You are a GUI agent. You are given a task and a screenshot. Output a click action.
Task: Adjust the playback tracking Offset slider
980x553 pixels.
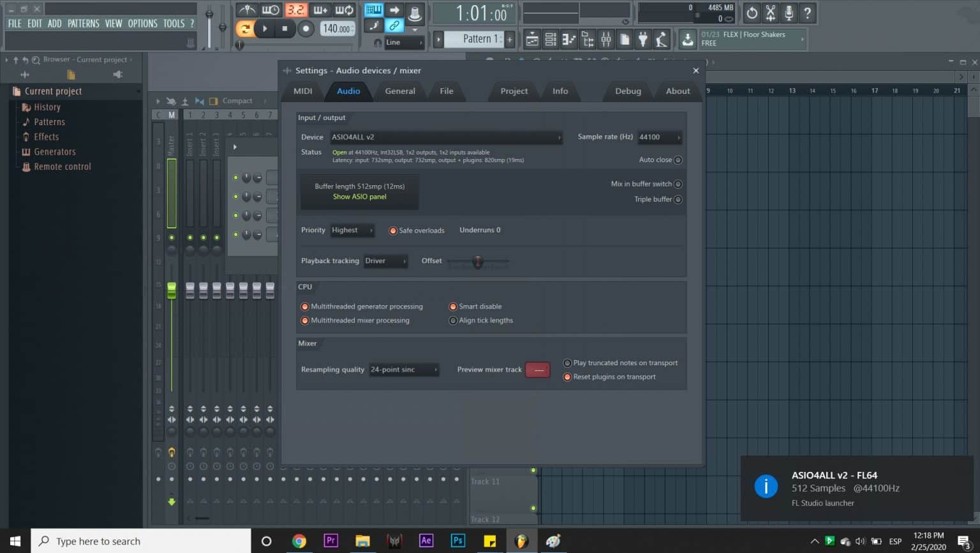(x=477, y=261)
